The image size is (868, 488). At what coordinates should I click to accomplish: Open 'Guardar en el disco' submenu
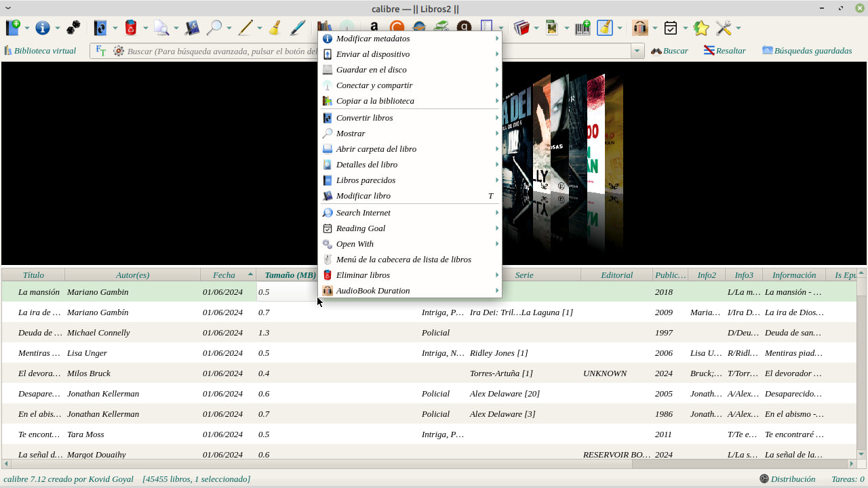(x=410, y=70)
